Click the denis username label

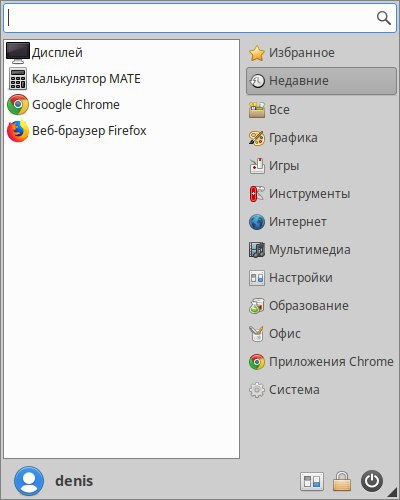[x=74, y=481]
